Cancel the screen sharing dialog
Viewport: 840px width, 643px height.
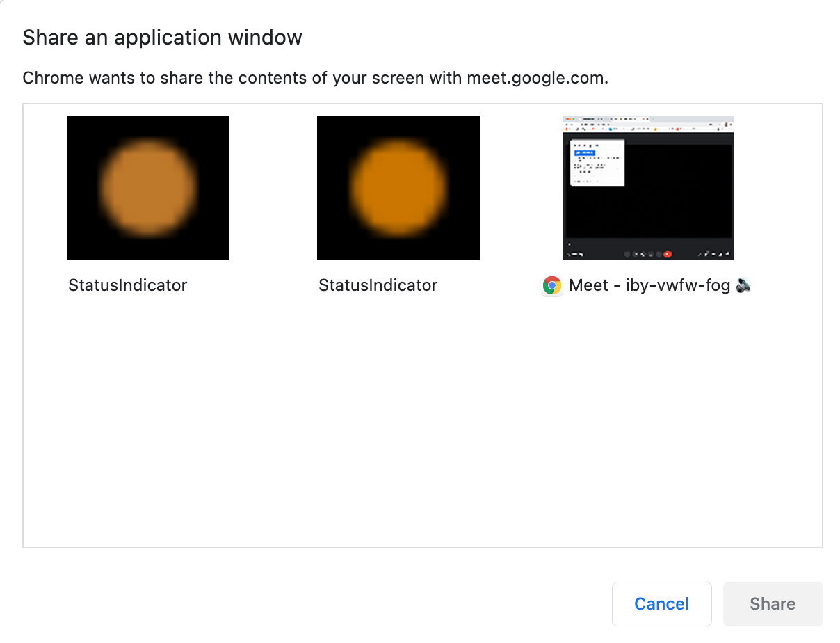(x=662, y=604)
